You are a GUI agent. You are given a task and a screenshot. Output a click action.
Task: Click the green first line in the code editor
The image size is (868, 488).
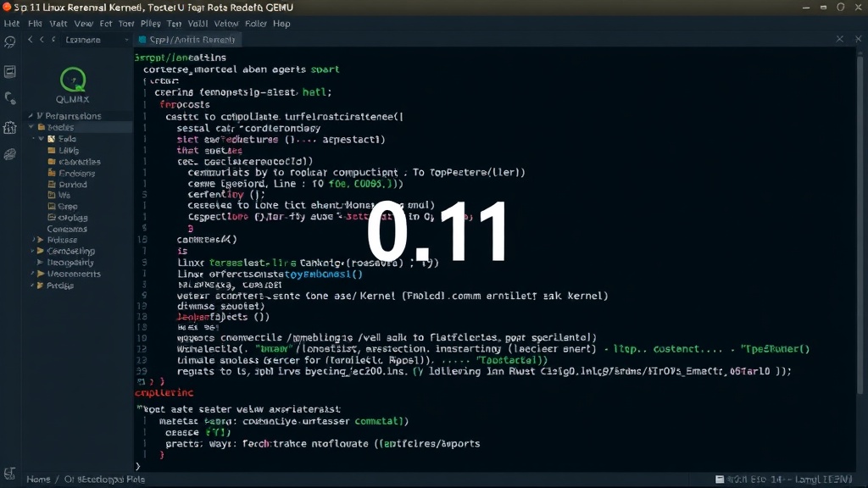(x=181, y=58)
